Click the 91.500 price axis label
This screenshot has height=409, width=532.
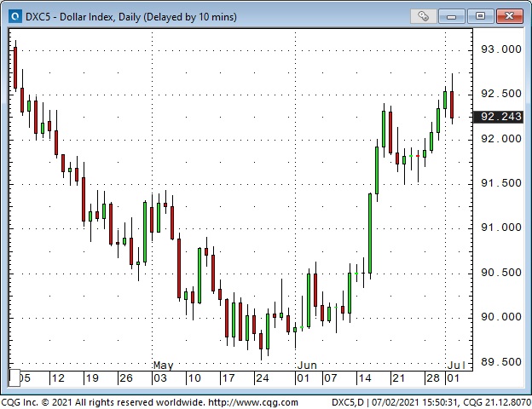(x=500, y=183)
